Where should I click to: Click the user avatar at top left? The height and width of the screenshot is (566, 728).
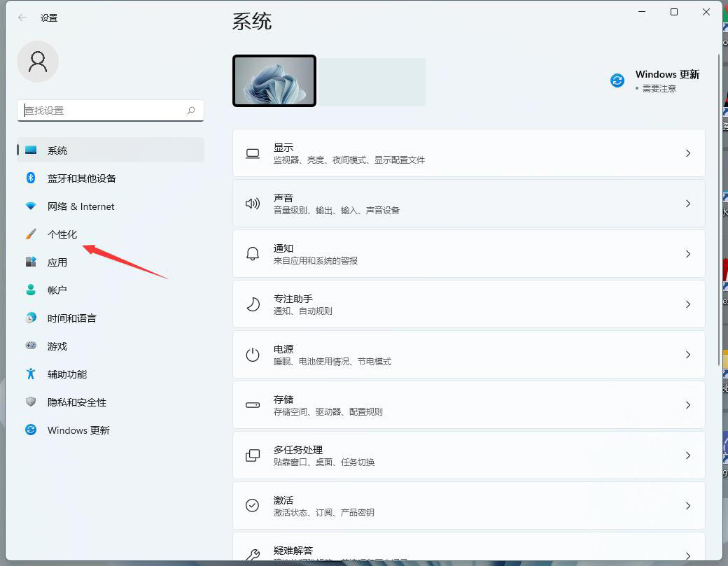[38, 62]
